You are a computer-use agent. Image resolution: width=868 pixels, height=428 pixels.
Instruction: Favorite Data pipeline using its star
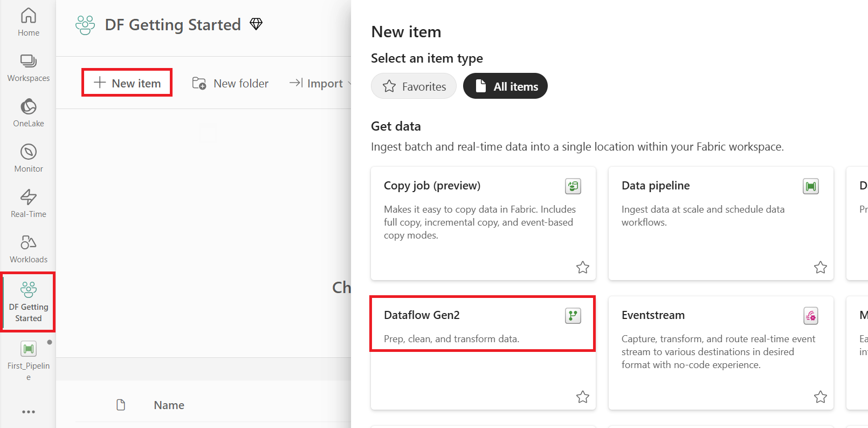coord(820,267)
